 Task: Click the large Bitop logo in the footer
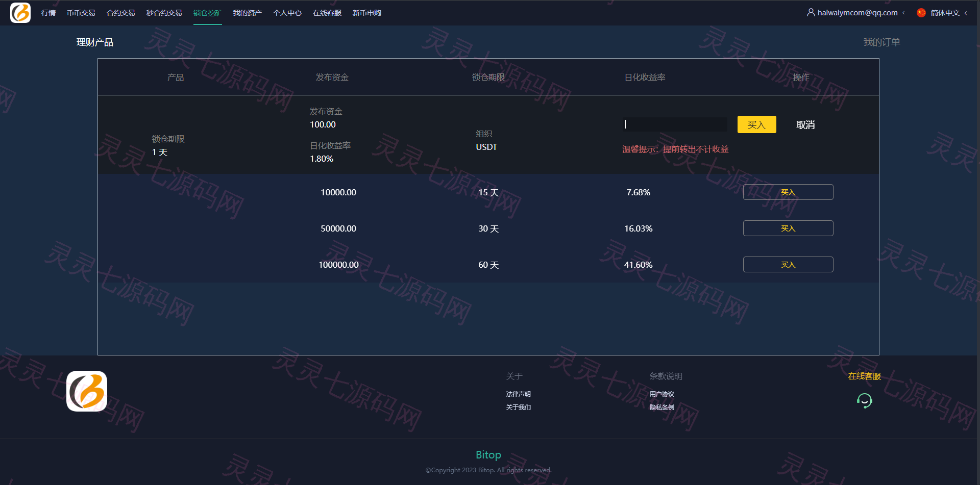87,391
